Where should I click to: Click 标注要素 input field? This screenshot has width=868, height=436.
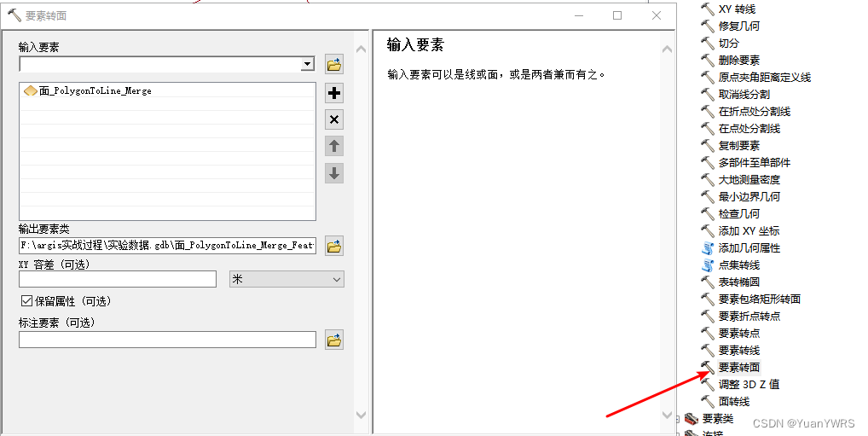pos(167,340)
